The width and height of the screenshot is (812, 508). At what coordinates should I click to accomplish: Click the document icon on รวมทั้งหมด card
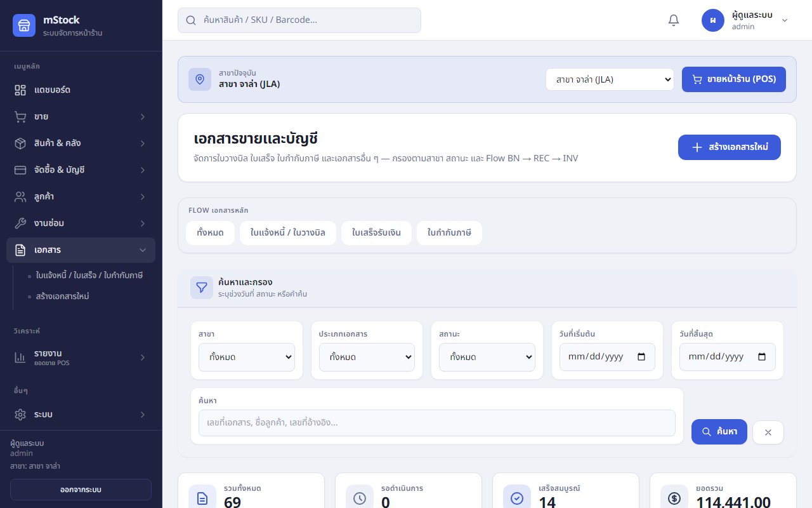click(x=202, y=498)
